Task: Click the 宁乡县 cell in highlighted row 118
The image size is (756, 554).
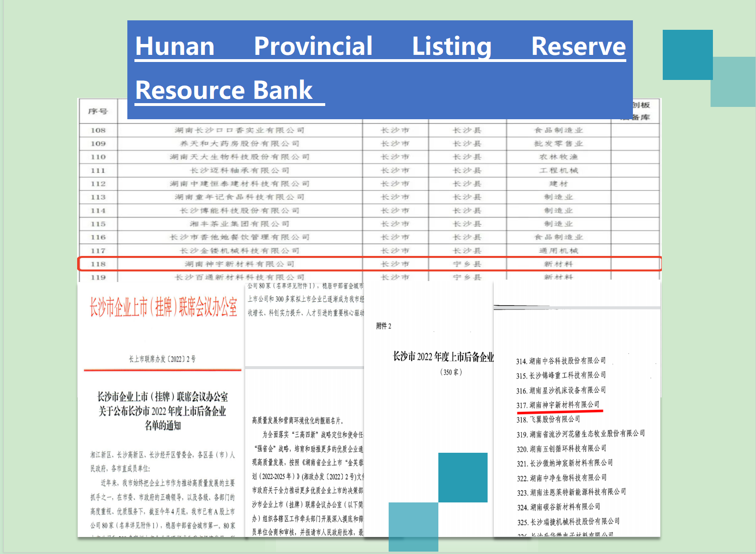Action: coord(467,264)
